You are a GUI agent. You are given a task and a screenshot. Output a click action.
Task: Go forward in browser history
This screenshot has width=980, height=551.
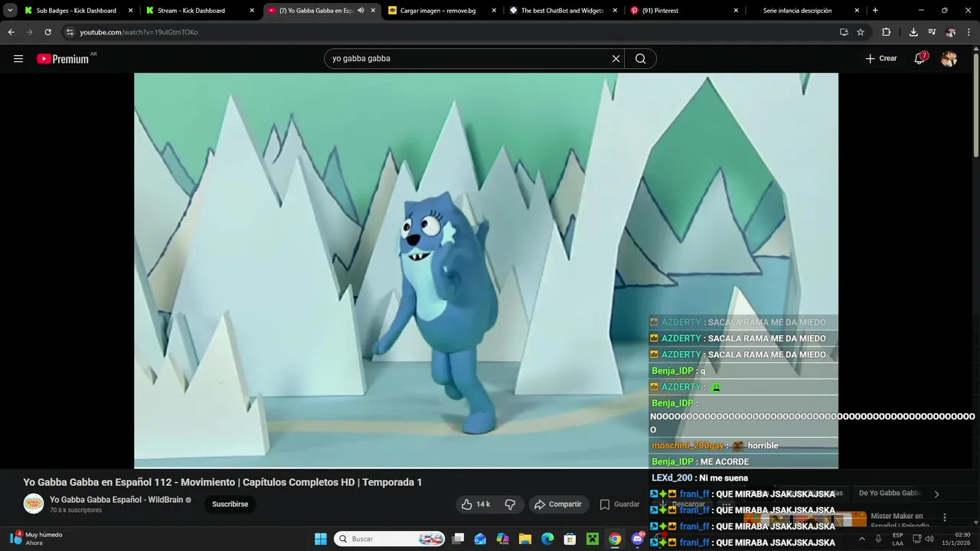pyautogui.click(x=29, y=32)
